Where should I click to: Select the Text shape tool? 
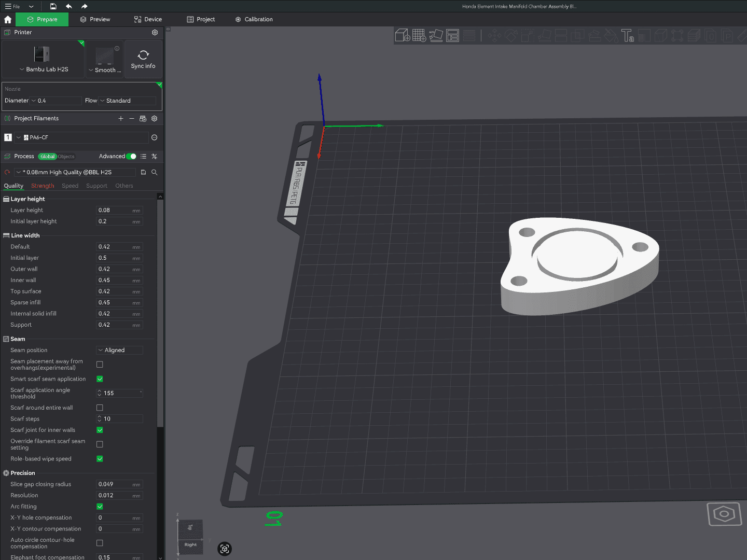(627, 35)
